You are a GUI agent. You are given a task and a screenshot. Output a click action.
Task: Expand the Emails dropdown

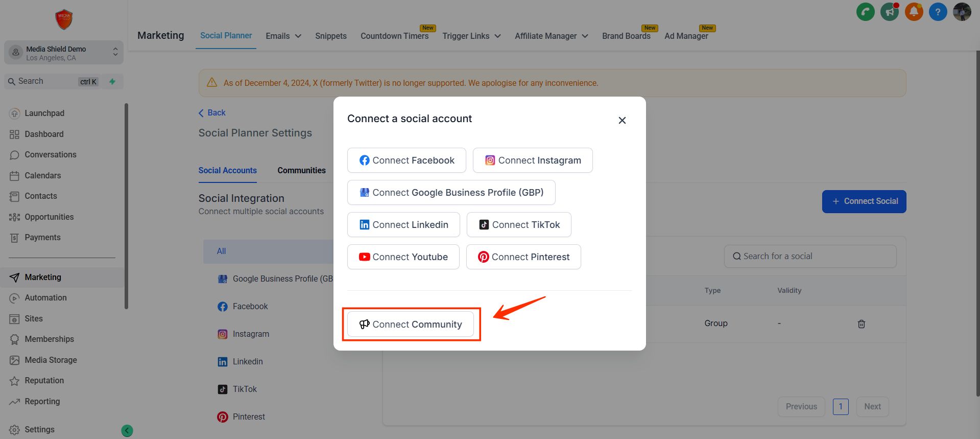(283, 36)
